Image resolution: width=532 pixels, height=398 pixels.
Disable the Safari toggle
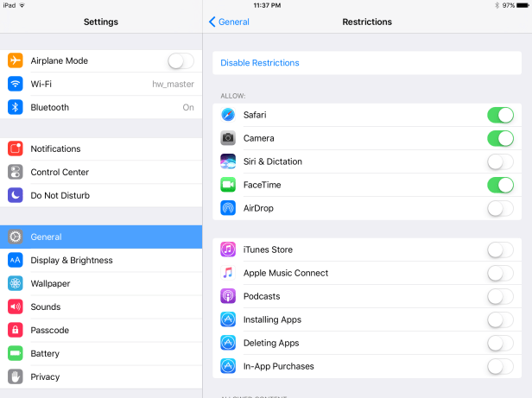(500, 115)
